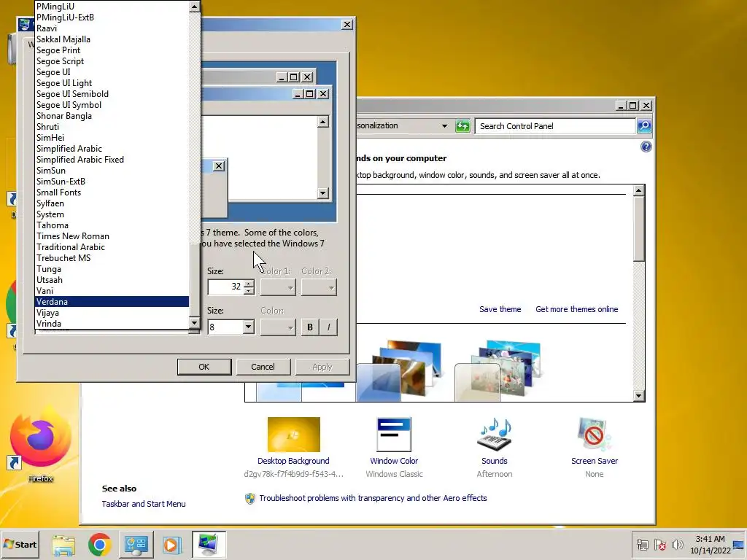
Task: Click Cancel in the appearance dialog
Action: coord(263,367)
